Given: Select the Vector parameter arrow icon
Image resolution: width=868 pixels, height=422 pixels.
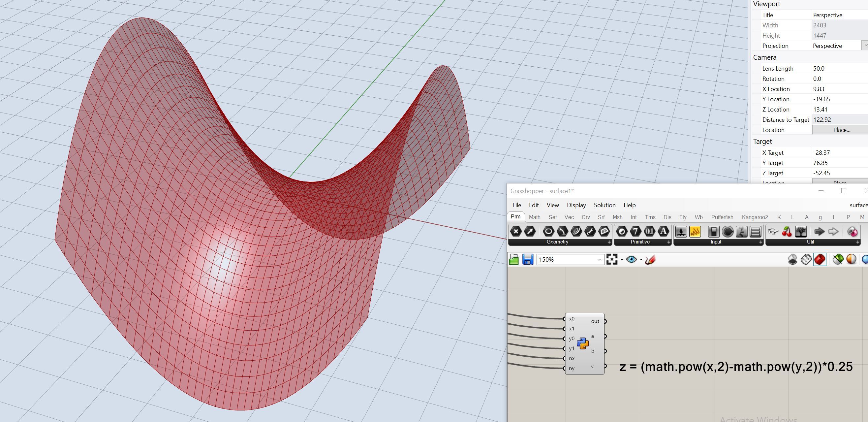Looking at the screenshot, I should pyautogui.click(x=530, y=232).
